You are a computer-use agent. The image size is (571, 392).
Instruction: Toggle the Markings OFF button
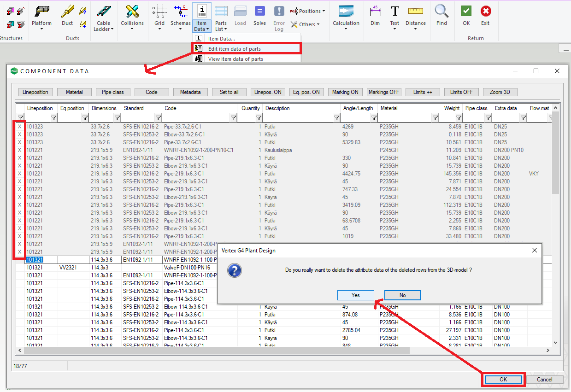point(384,92)
